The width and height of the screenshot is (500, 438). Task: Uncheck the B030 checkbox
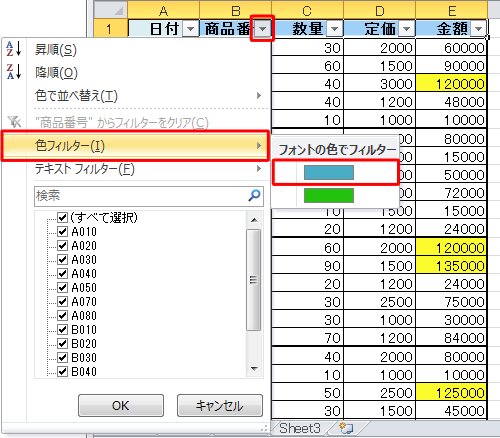pos(62,357)
